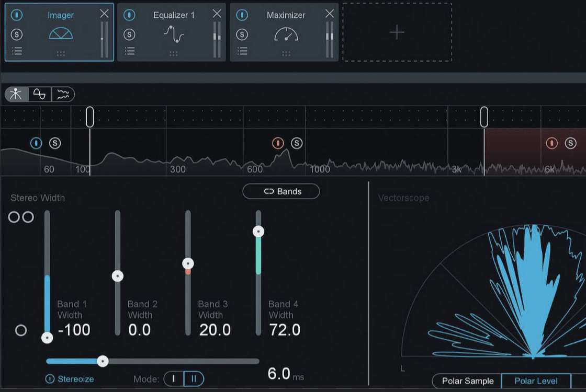Remove the Imager module
The height and width of the screenshot is (392, 586).
(104, 14)
